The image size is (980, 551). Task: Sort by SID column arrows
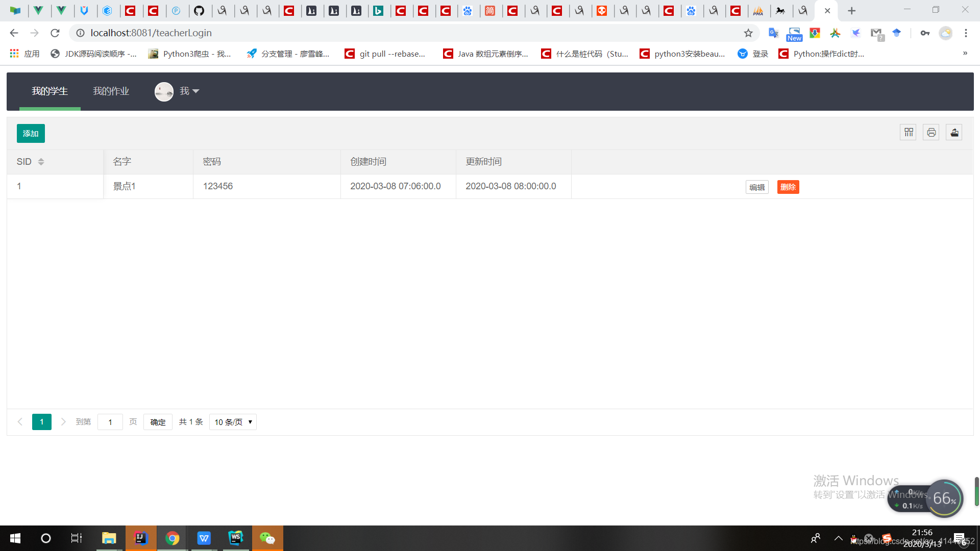coord(41,162)
